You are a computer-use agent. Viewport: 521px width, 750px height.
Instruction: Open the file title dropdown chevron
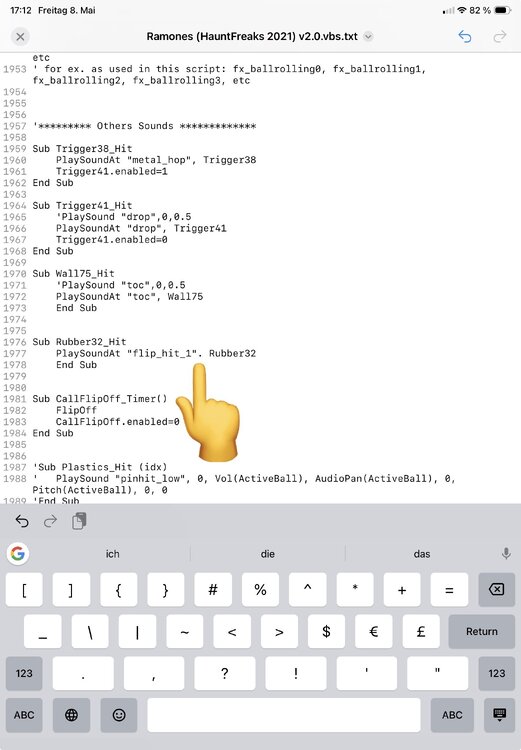pyautogui.click(x=368, y=37)
